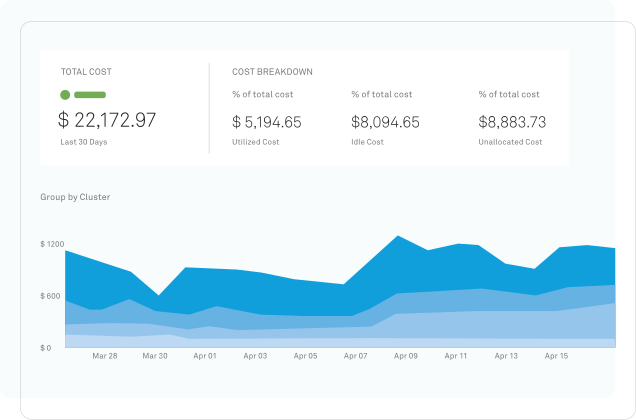Click the green status dot under Total Cost
Viewport: 636px width, 420px height.
[x=65, y=95]
